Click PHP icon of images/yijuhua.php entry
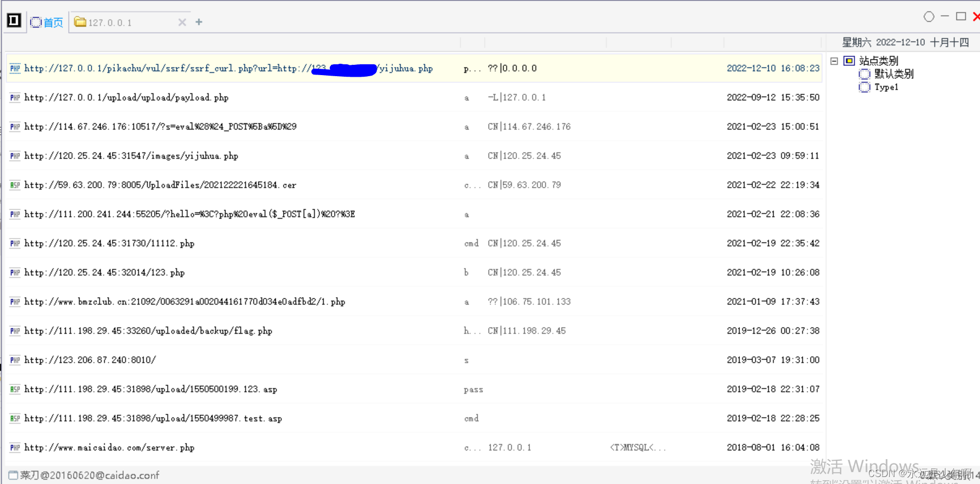 pos(15,156)
